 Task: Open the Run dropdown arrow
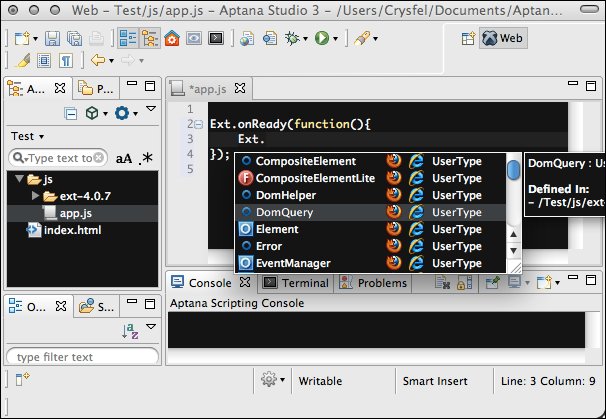coord(335,39)
